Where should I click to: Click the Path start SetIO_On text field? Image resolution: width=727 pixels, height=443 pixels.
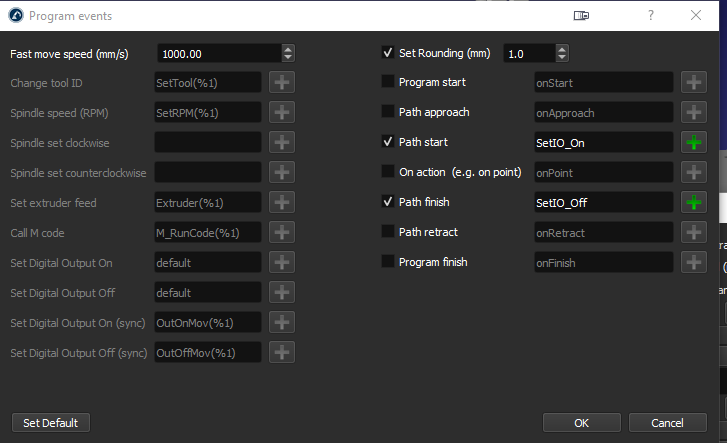coord(603,142)
